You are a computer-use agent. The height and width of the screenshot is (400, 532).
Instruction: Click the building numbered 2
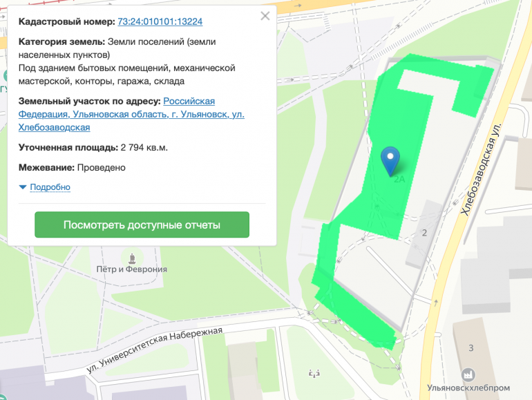424,233
